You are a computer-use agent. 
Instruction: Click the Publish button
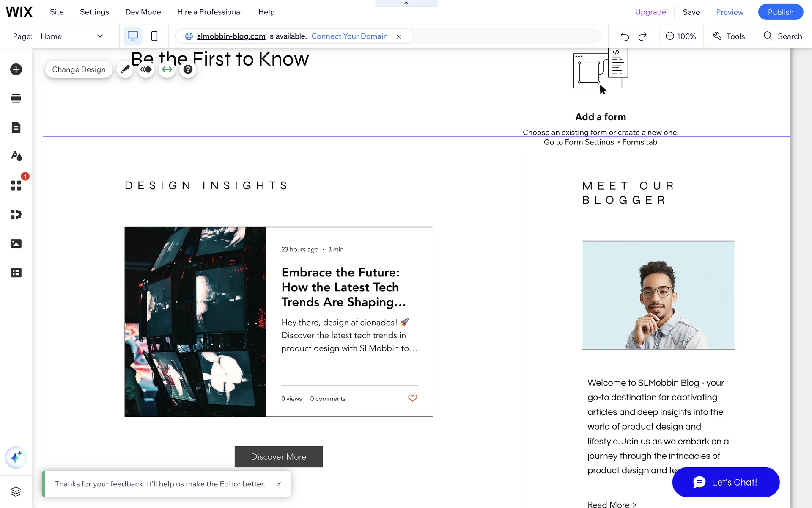pos(780,12)
